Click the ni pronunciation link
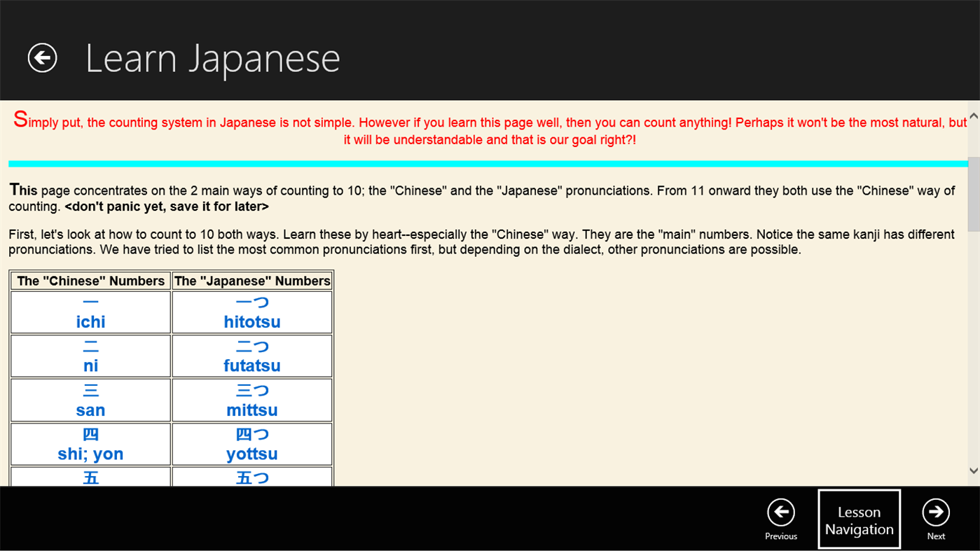 pos(90,365)
